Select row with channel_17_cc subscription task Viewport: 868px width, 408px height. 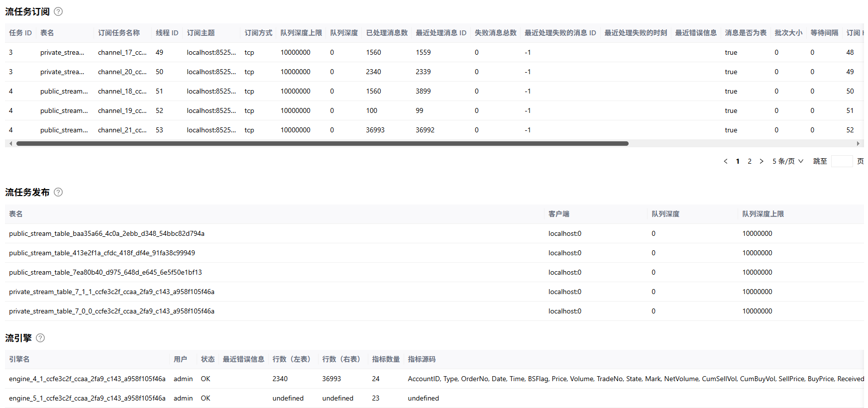[122, 52]
